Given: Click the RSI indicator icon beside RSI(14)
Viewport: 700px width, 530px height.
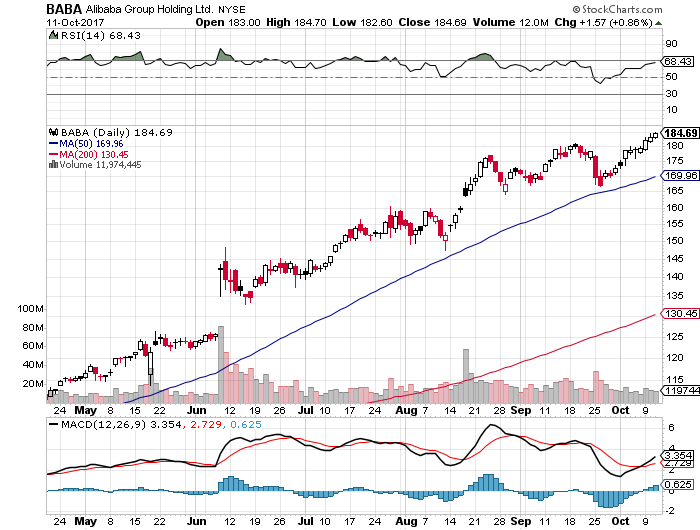Looking at the screenshot, I should coord(53,35).
